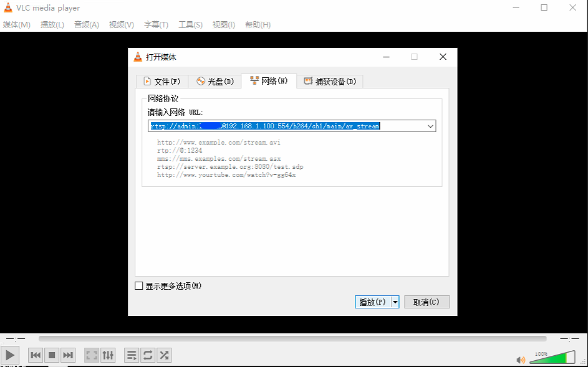Open the 帮助(H) menu
Viewport: 588px width, 367px height.
258,25
